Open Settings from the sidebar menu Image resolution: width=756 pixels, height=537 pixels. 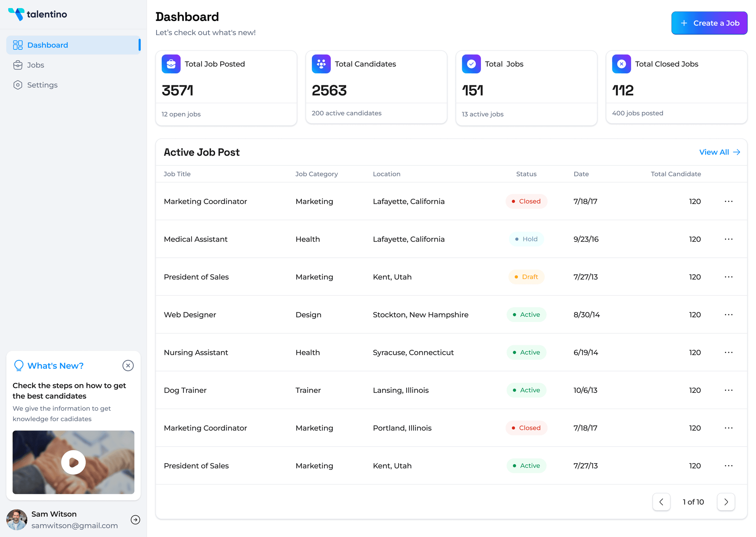tap(42, 85)
